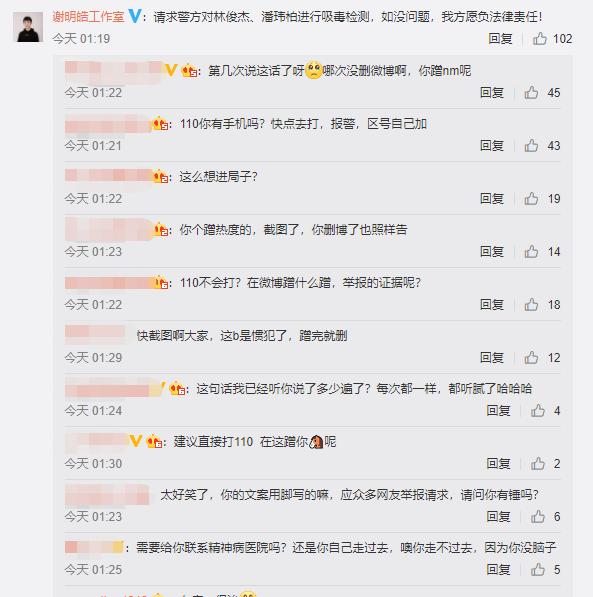Like the main post with 102 likes
The height and width of the screenshot is (597, 593).
click(x=540, y=38)
